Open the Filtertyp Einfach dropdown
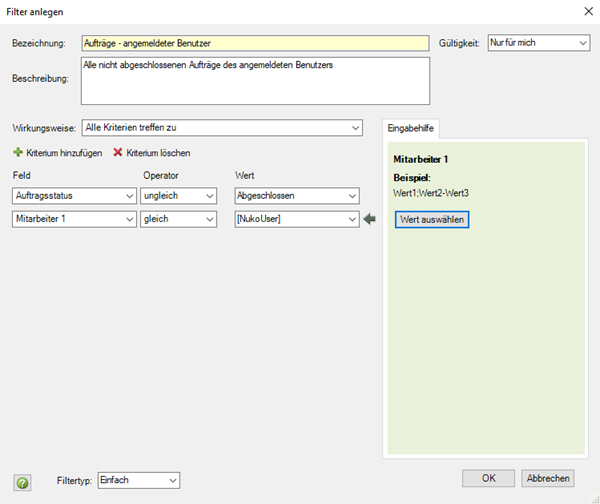Image resolution: width=600 pixels, height=504 pixels. coord(139,480)
